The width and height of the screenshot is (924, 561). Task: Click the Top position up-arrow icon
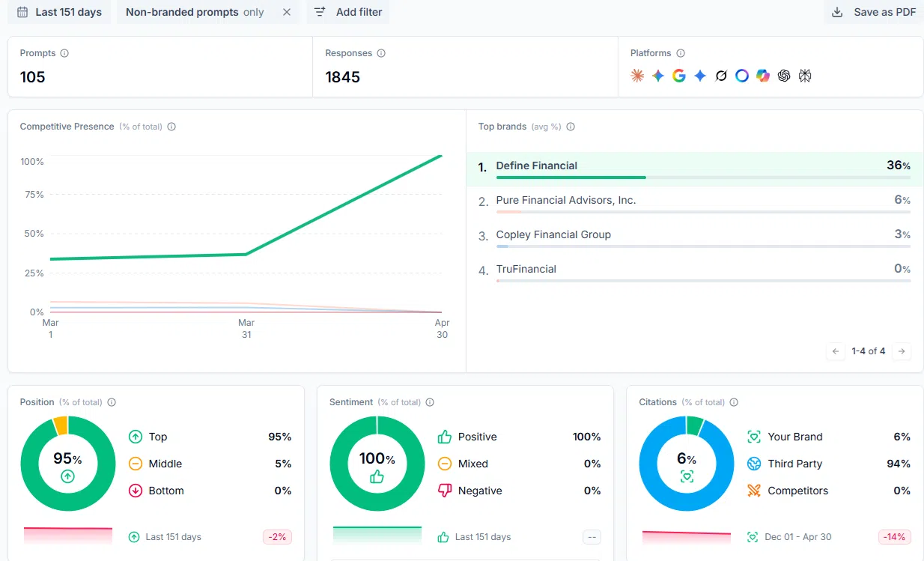pyautogui.click(x=136, y=437)
